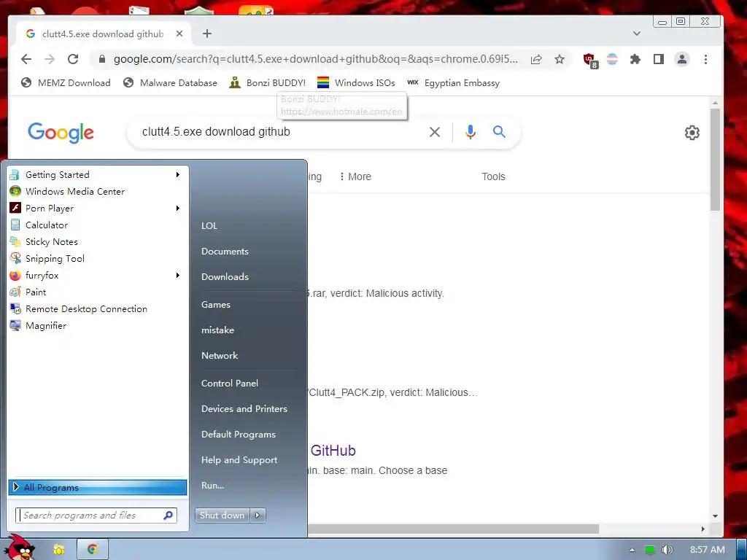This screenshot has height=560, width=747.
Task: Open the Porn Player program entry
Action: click(x=97, y=208)
